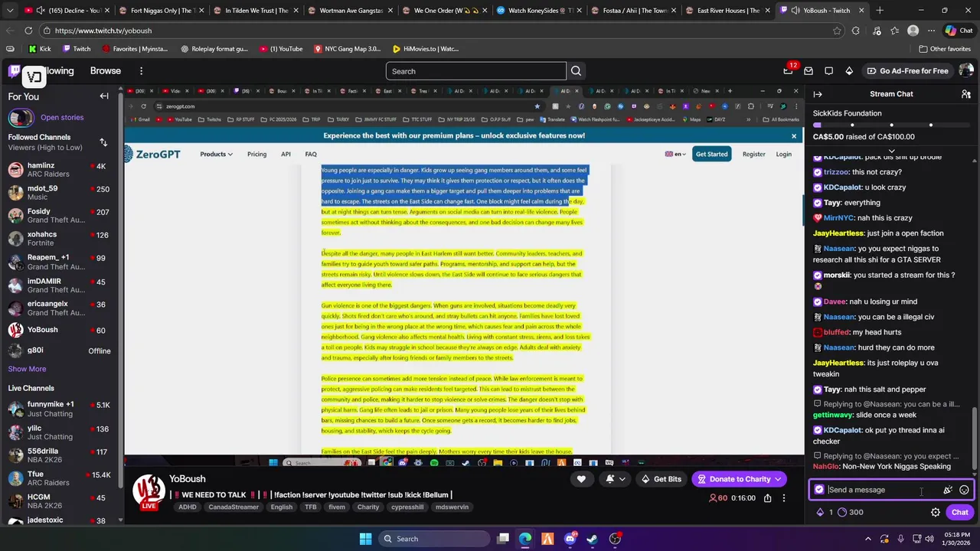The image size is (980, 551).
Task: Toggle notification bell for YoBoush channel
Action: [x=609, y=479]
